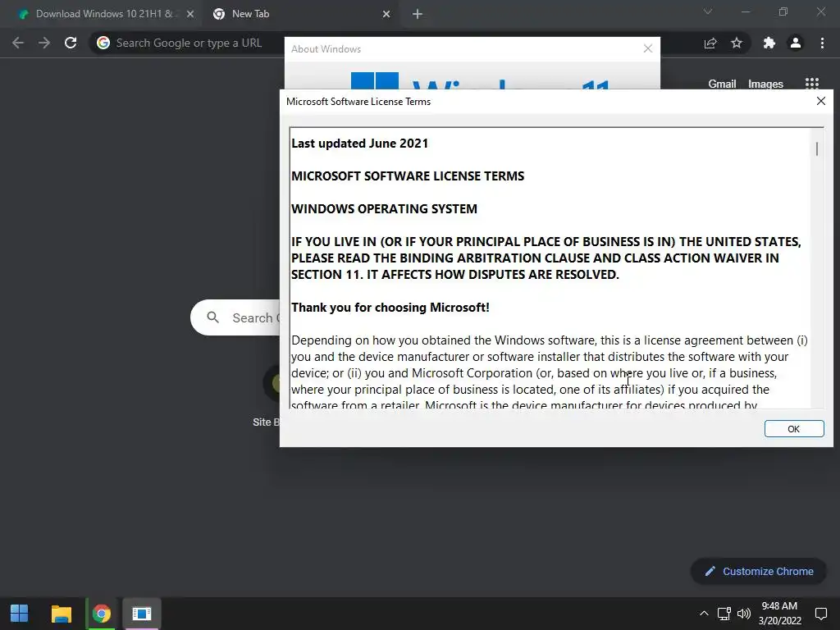The height and width of the screenshot is (630, 840).
Task: Open the Google apps grid
Action: [812, 83]
